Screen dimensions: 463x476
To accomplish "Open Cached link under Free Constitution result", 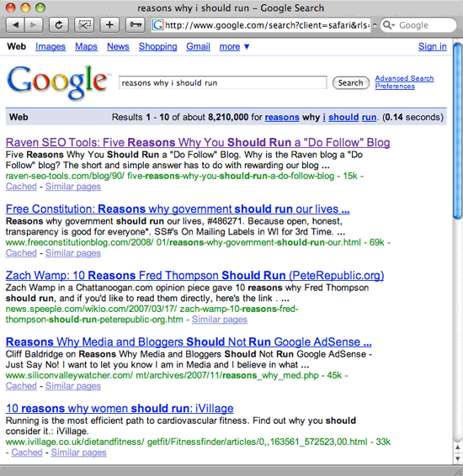I will pyautogui.click(x=21, y=253).
